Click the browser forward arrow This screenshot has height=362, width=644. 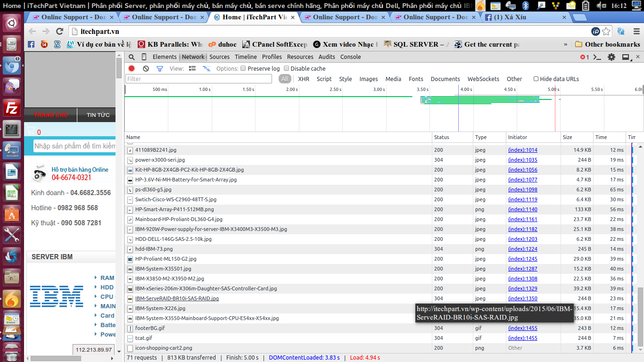[46, 31]
